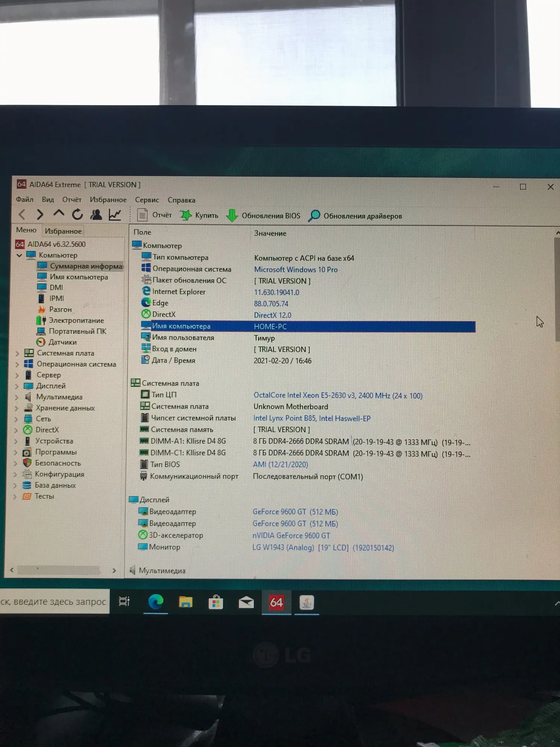Expand the Хранение данных tree node
The width and height of the screenshot is (560, 747).
pyautogui.click(x=16, y=408)
